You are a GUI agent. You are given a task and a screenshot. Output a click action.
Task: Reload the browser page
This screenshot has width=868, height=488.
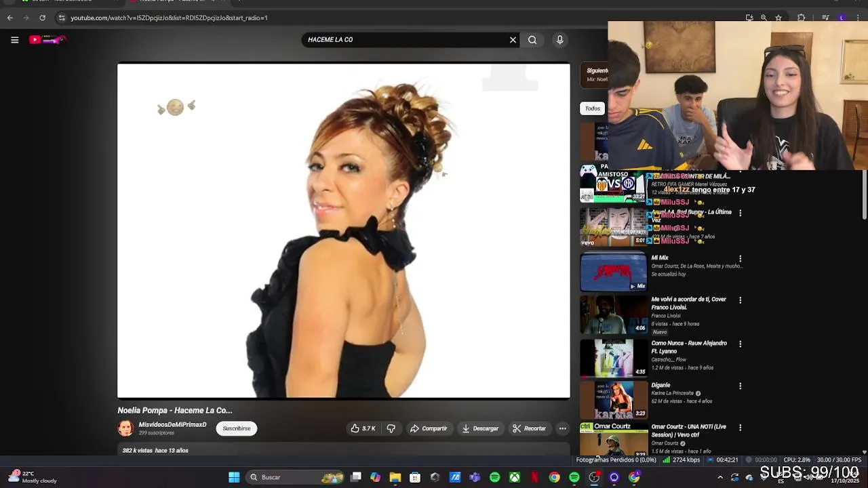(x=42, y=18)
